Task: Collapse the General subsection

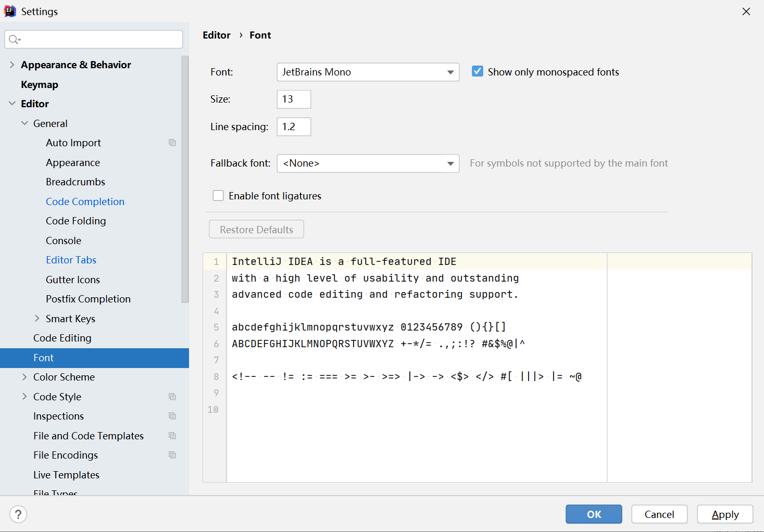Action: coord(24,123)
